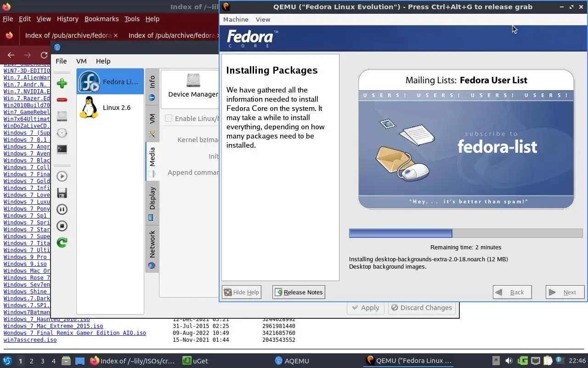Viewport: 588px width, 368px height.
Task: Open Firefox Bookmarks menu
Action: 102,19
